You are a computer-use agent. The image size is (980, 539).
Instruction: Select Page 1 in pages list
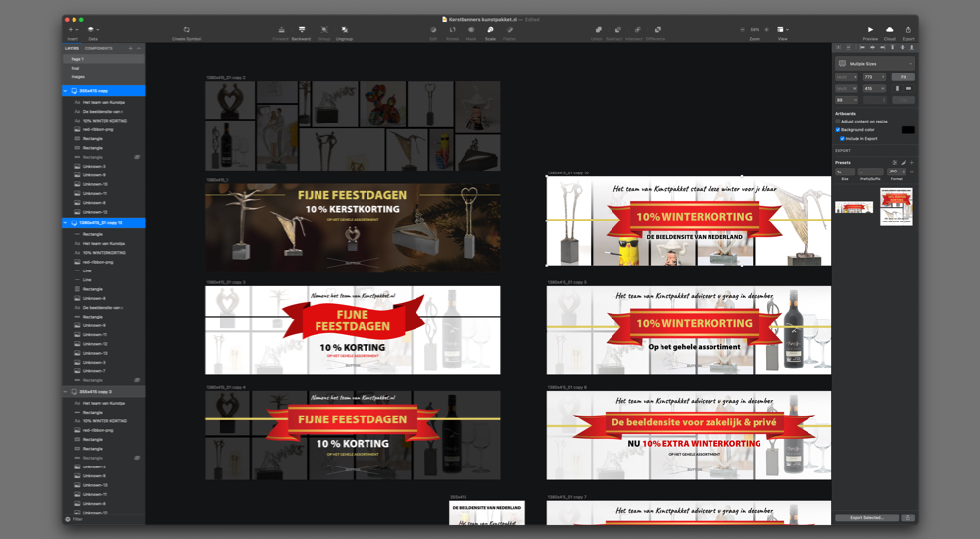(x=104, y=59)
